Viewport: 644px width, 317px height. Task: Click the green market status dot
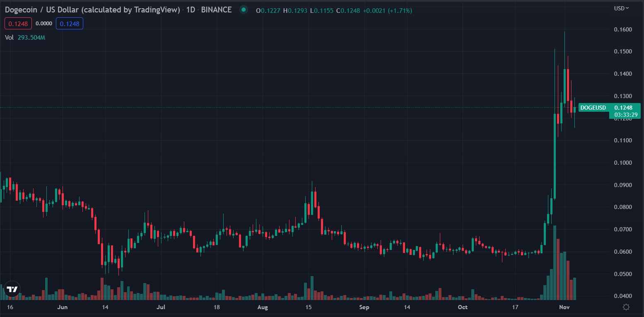[243, 10]
